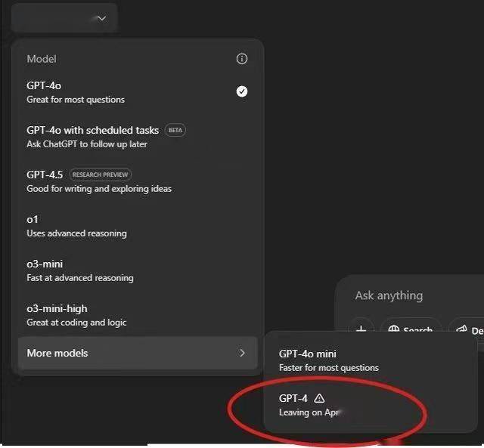Switch to the o1 model
The width and height of the screenshot is (484, 448).
click(138, 226)
